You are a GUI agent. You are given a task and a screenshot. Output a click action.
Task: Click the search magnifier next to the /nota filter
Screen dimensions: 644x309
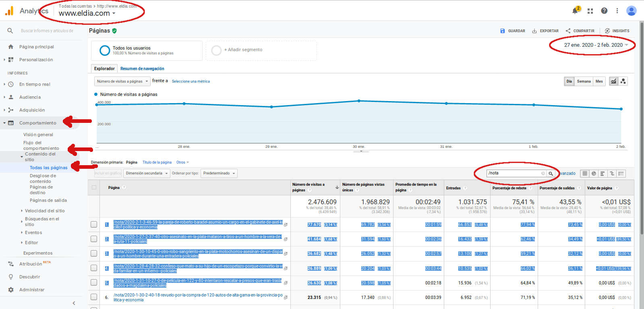tap(551, 174)
